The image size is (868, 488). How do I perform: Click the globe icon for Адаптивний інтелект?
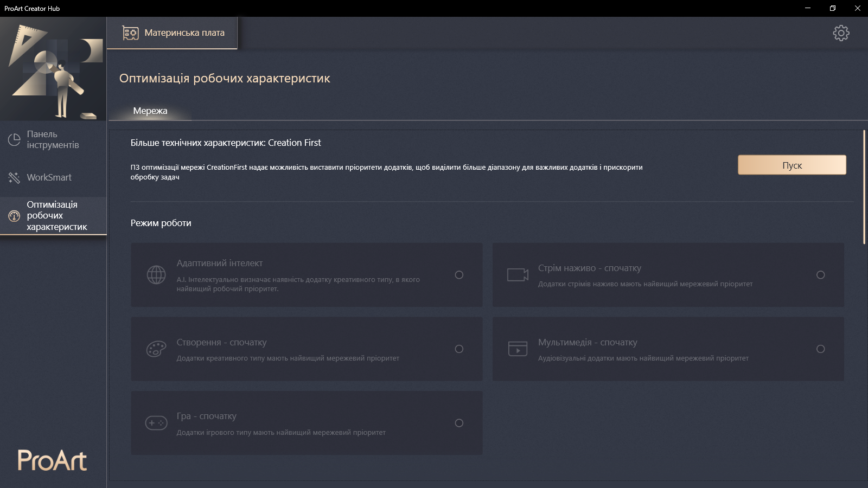[156, 275]
